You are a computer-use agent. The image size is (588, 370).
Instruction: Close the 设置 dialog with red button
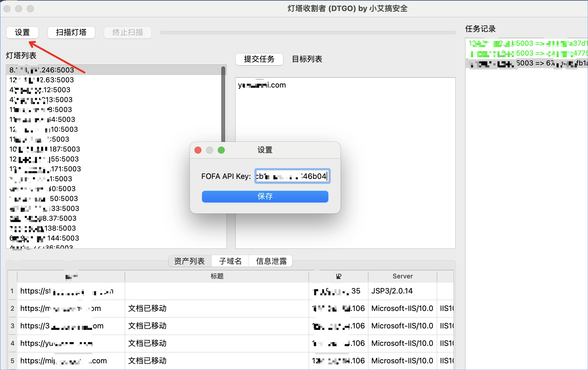pos(198,150)
